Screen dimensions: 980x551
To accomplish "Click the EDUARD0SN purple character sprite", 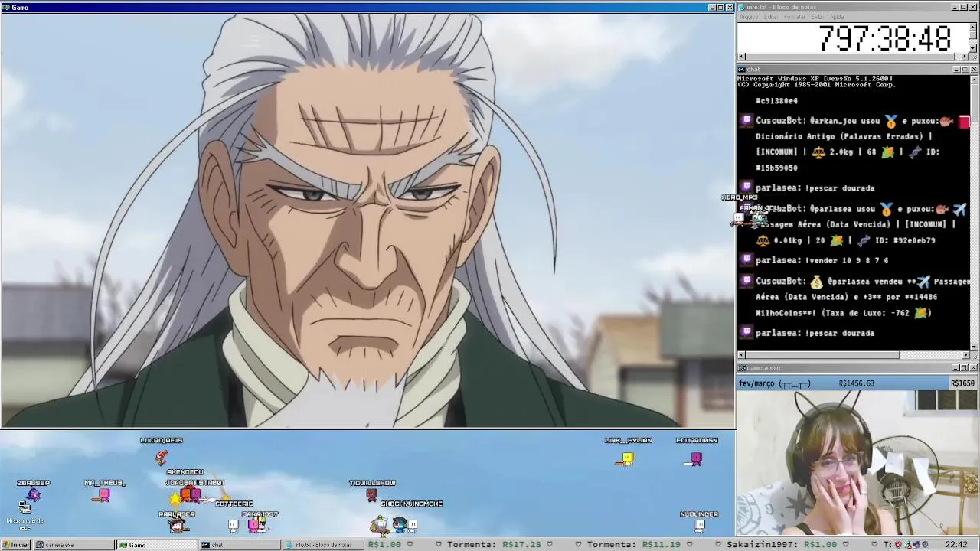I will click(696, 458).
